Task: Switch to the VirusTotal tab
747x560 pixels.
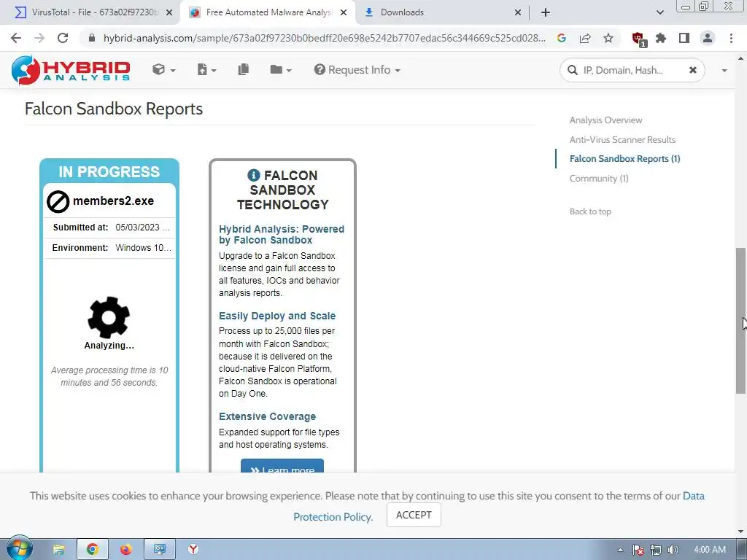Action: pos(94,12)
